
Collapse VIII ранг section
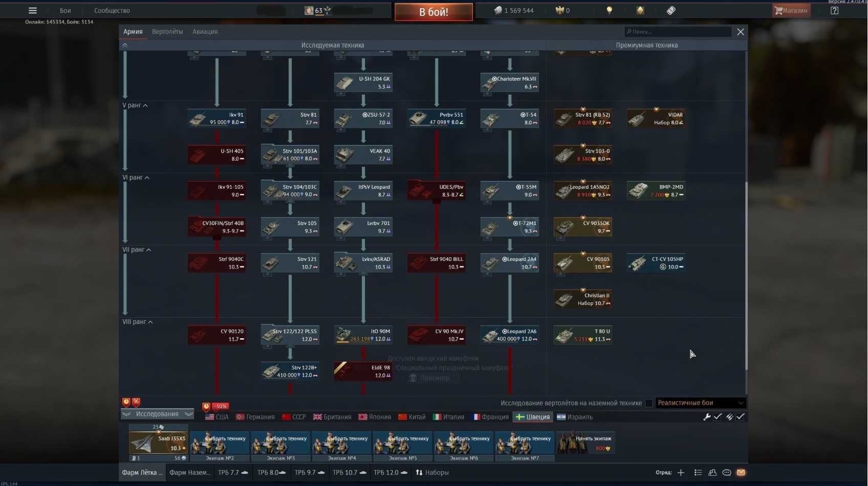click(138, 322)
